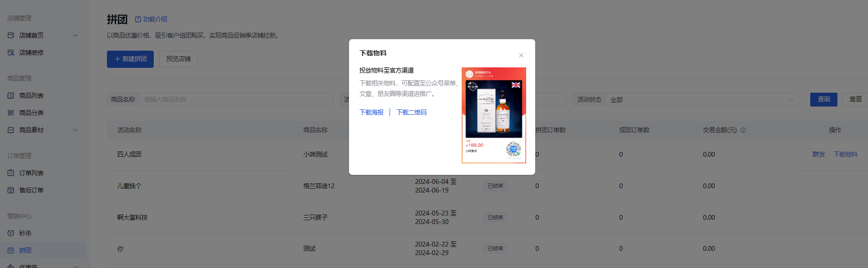
Task: Click the 商品列表 list icon
Action: click(x=11, y=96)
